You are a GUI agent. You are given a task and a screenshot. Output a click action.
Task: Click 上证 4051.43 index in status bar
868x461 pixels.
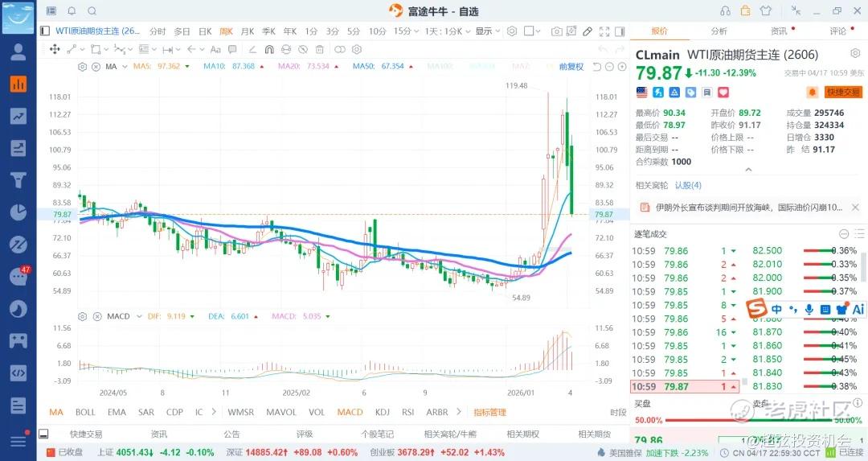click(156, 453)
